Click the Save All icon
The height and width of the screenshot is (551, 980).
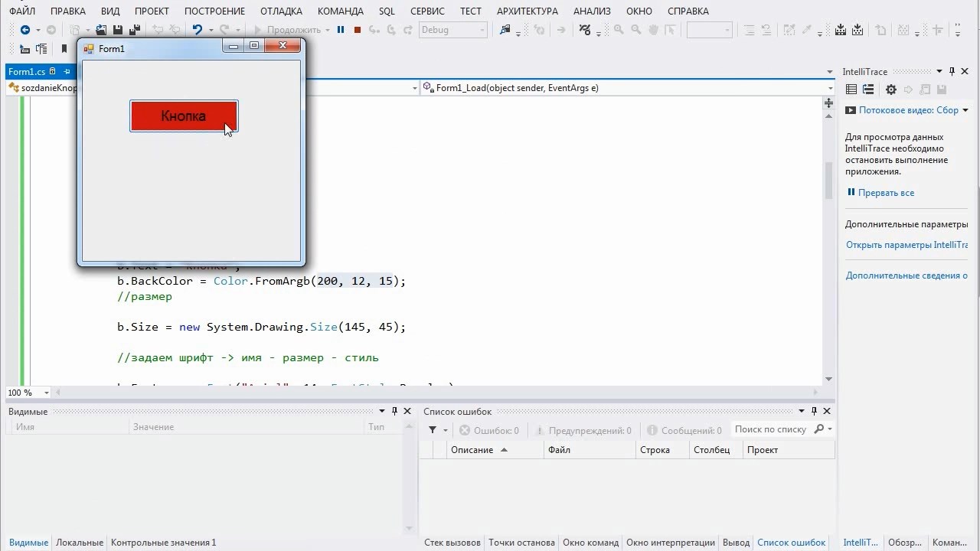(x=135, y=30)
